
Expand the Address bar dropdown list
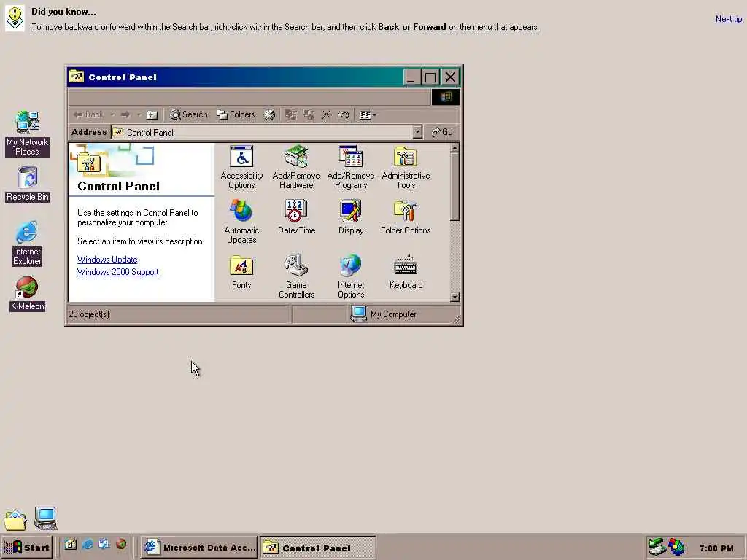[417, 132]
